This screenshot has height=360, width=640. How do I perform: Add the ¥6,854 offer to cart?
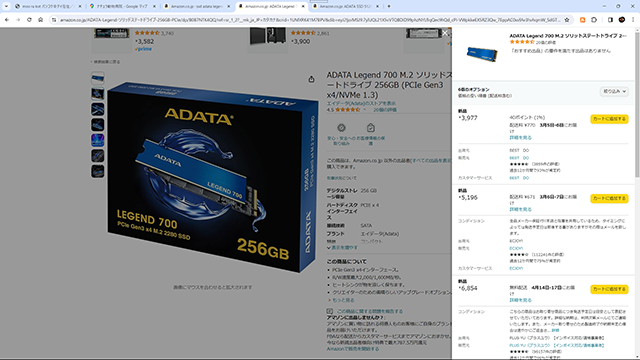pos(609,289)
